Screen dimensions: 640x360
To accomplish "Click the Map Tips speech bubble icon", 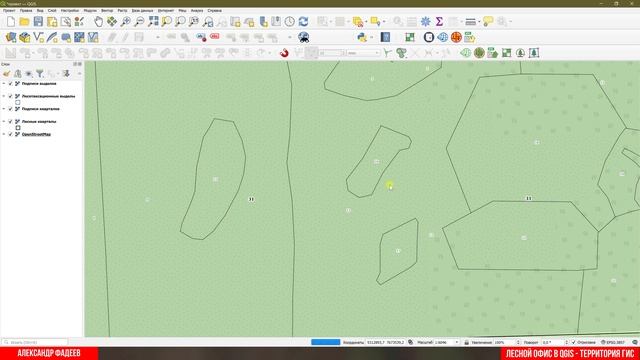I will [x=488, y=22].
